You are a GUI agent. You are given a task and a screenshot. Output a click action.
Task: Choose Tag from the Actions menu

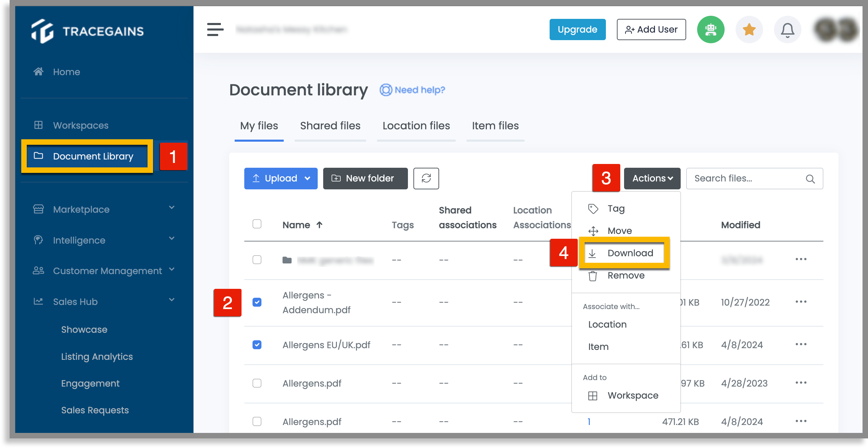[626, 209]
